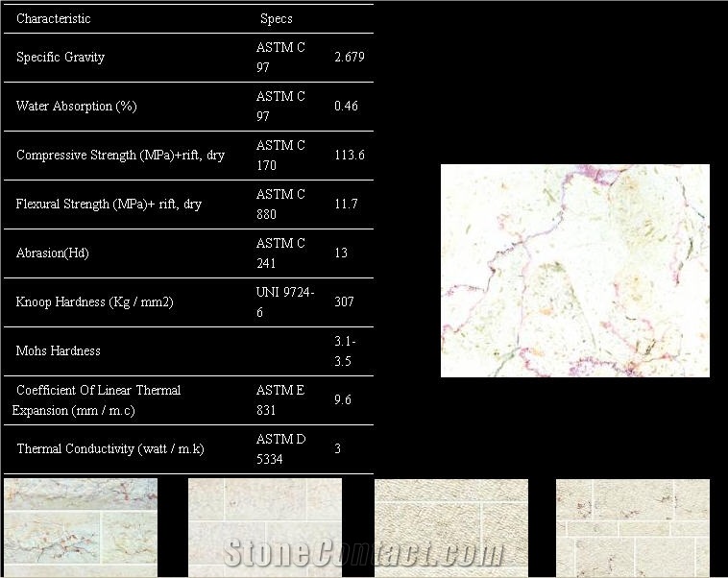Click 'ASTM C 97' in Specific Gravity row
Image resolution: width=728 pixels, height=578 pixels.
(x=280, y=57)
